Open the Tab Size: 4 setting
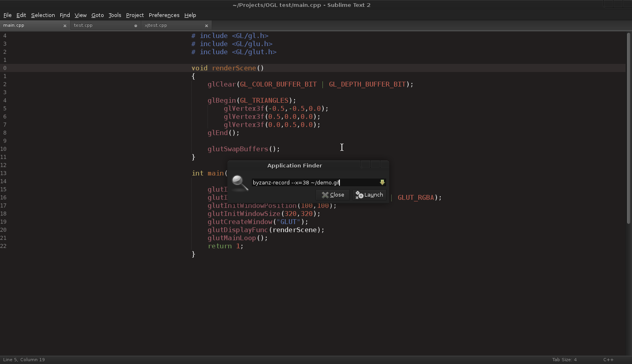The height and width of the screenshot is (364, 632). tap(564, 360)
